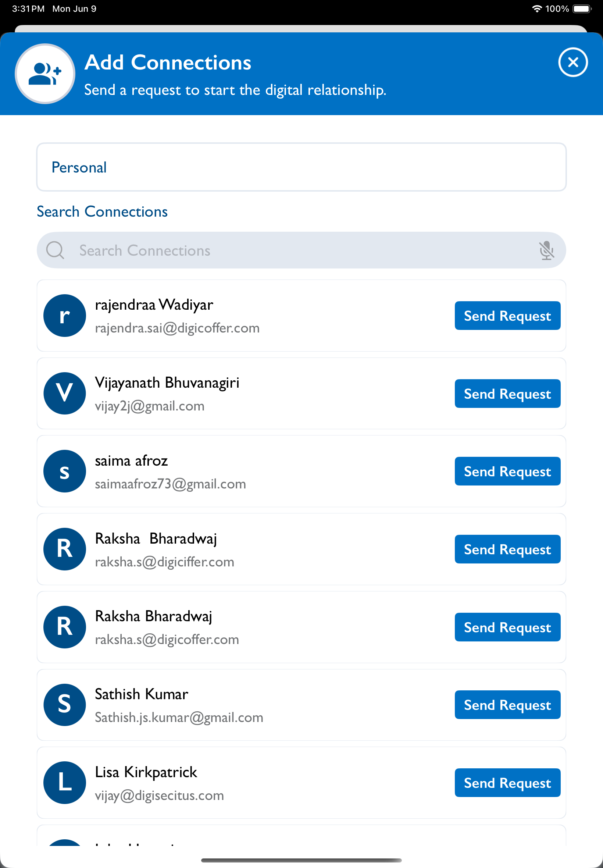Tap rajendraa Wadiyar's avatar circle

click(x=65, y=316)
